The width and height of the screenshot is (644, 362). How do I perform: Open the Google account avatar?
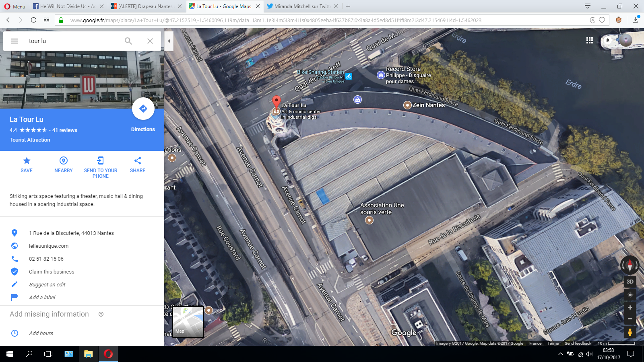[x=625, y=40]
